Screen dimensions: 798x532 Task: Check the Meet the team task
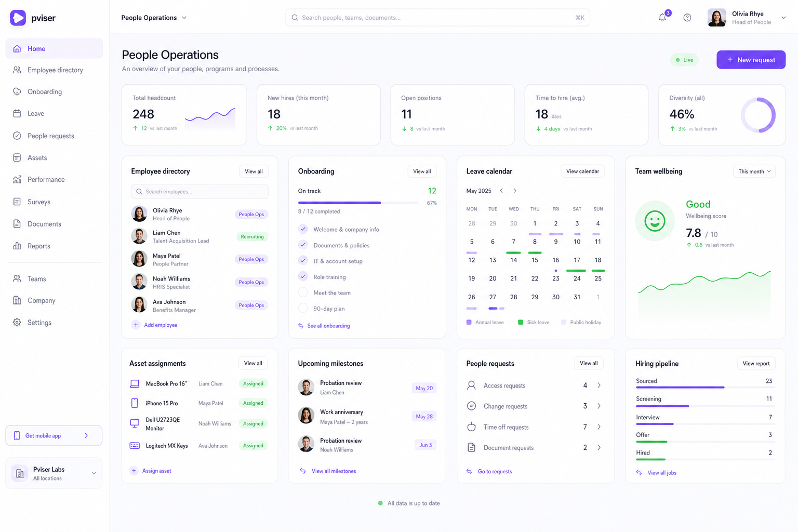tap(303, 292)
